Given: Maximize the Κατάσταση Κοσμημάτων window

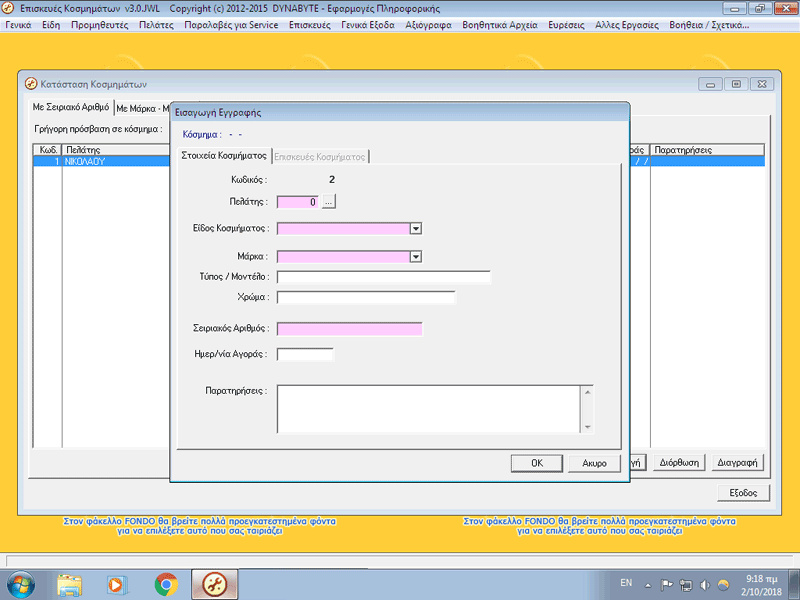Looking at the screenshot, I should [736, 84].
